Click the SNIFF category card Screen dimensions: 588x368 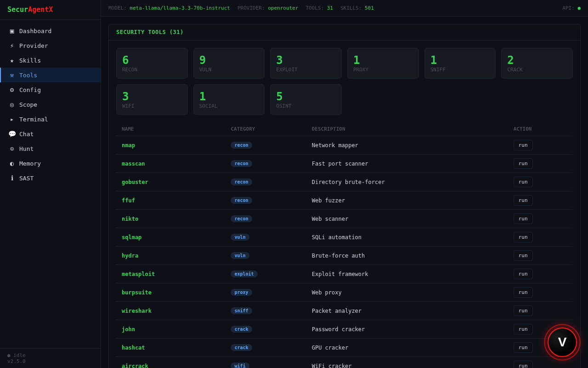pos(460,63)
